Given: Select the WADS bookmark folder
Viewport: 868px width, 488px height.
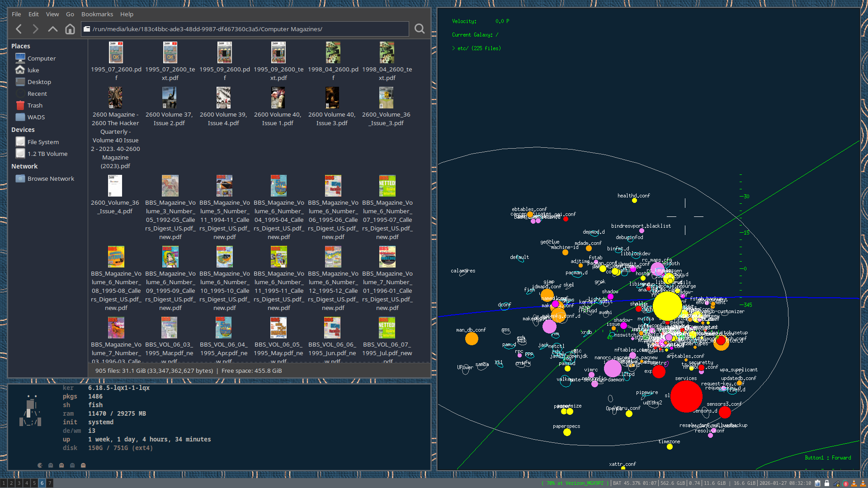Looking at the screenshot, I should click(x=36, y=117).
